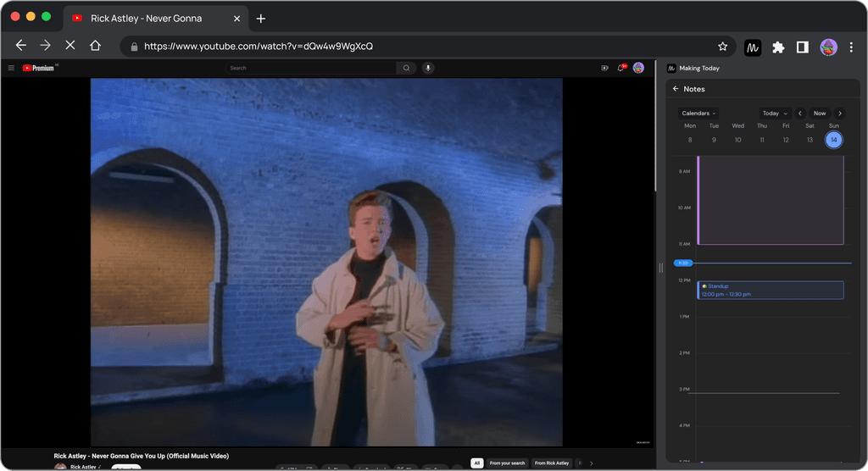Select the From your search chip

[x=507, y=463]
